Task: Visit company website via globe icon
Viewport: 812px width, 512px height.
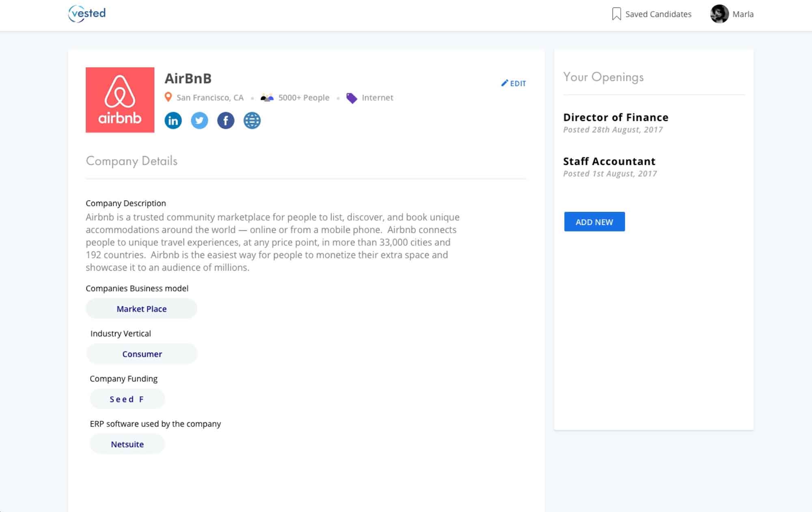Action: [252, 120]
